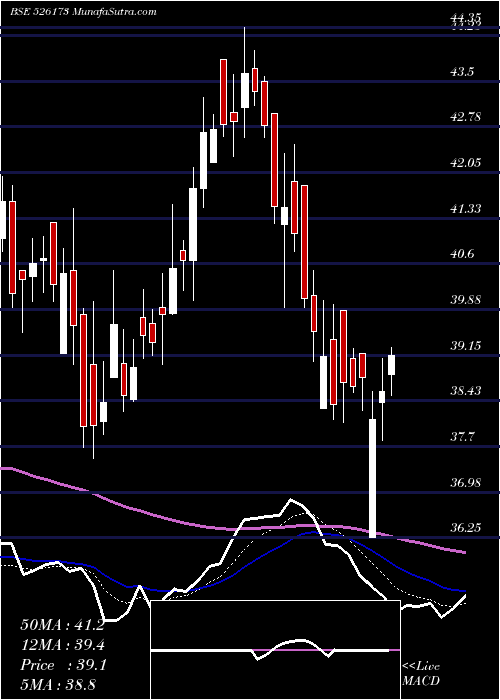The height and width of the screenshot is (700, 500).
Task: Click the 12MA : 39.4 readout
Action: click(x=62, y=645)
